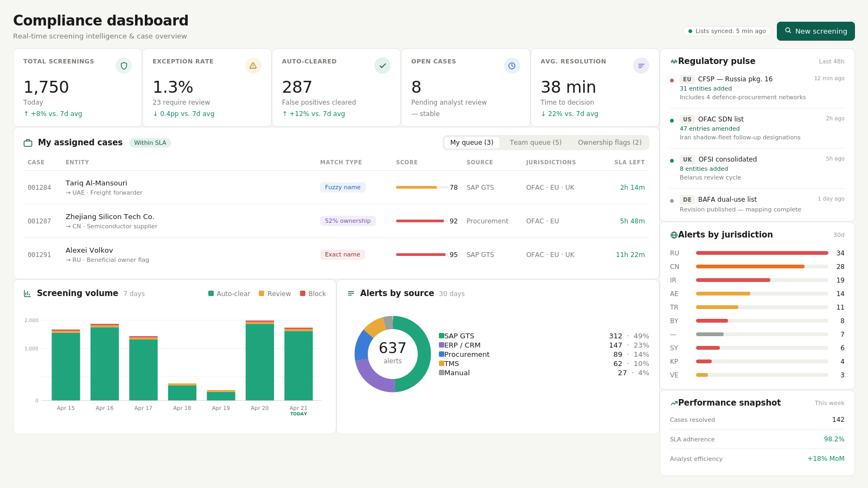Click the bar chart icon beside Screening volume

pos(27,293)
